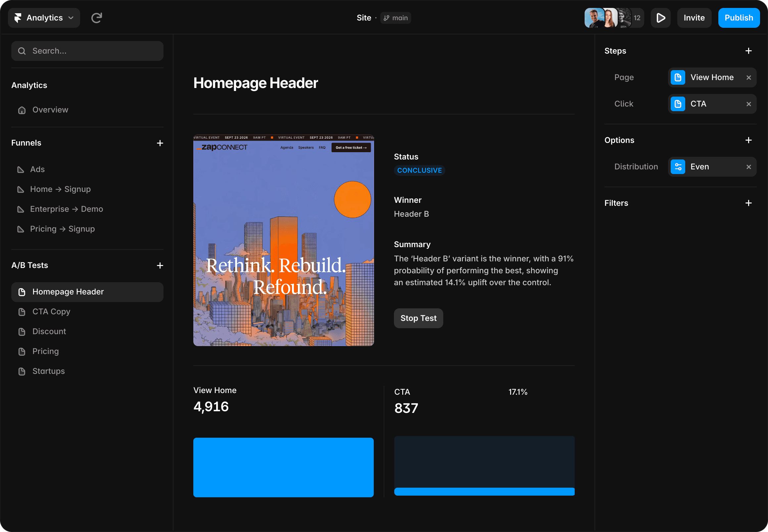Click the page icon next to Pricing test
The height and width of the screenshot is (532, 768).
[x=22, y=352]
